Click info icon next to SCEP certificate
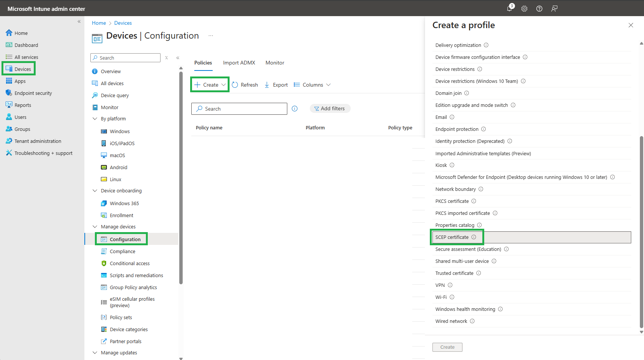Screen dimensions: 644x360 coord(474,237)
